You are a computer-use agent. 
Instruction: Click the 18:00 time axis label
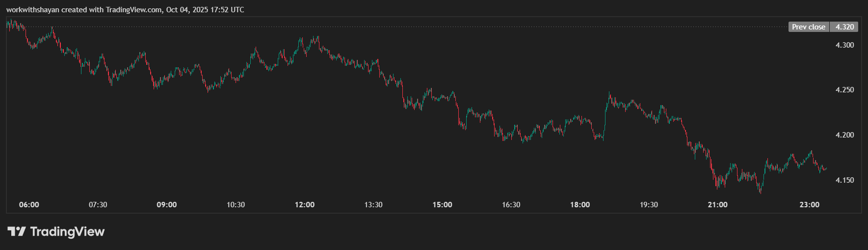580,205
